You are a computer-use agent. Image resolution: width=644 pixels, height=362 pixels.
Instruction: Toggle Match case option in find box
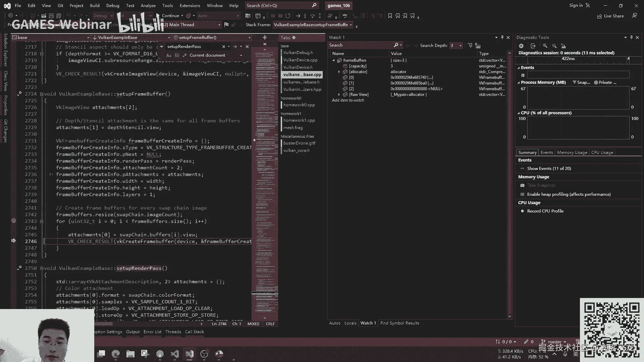pyautogui.click(x=169, y=55)
